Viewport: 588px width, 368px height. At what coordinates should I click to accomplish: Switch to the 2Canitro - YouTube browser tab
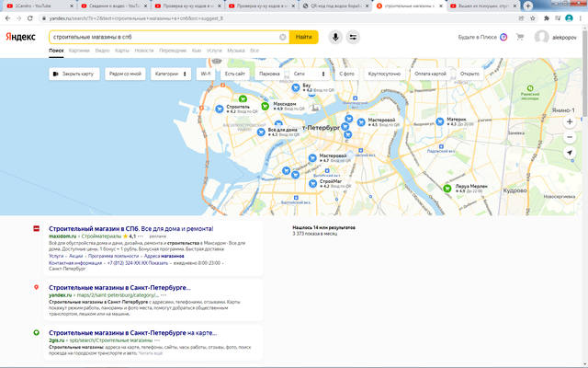(x=40, y=6)
